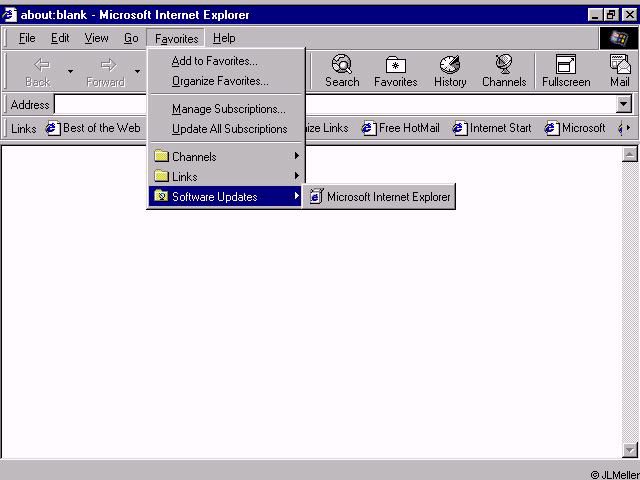Open the Free HotMail link

[401, 128]
